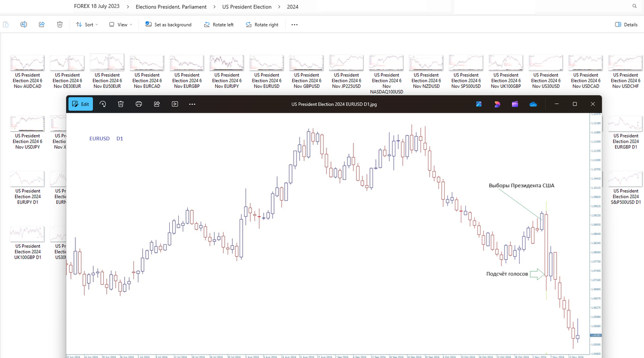Screen dimensions: 644x358
Task: Go to US President Election breadcrumb
Action: click(x=247, y=7)
